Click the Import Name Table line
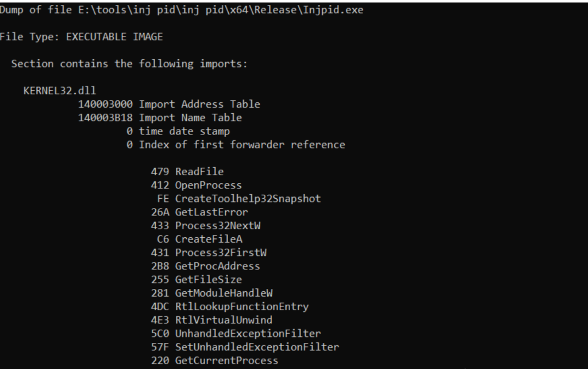The width and height of the screenshot is (588, 369). [x=160, y=118]
